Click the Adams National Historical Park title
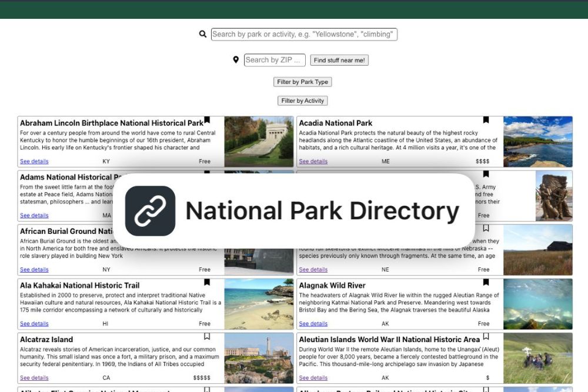This screenshot has height=392, width=588. point(67,177)
